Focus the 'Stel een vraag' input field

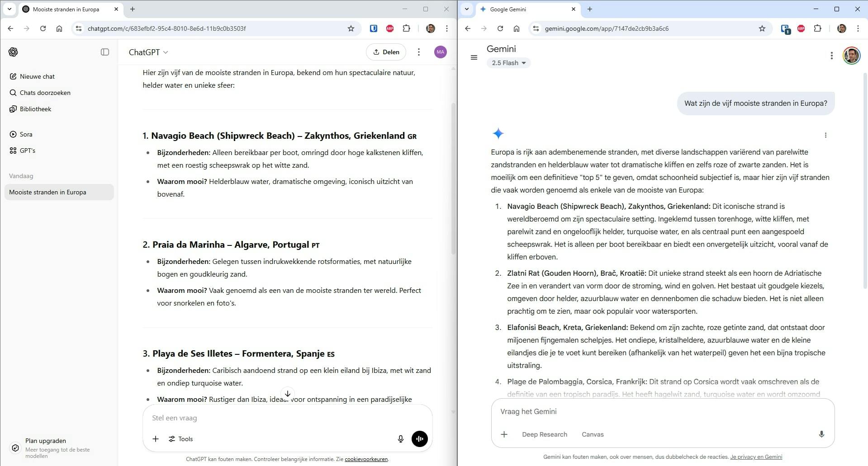pos(288,418)
